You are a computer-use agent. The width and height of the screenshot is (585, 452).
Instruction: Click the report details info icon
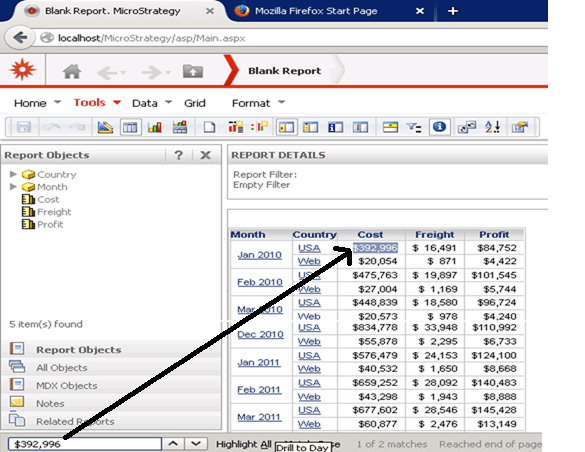tap(439, 127)
